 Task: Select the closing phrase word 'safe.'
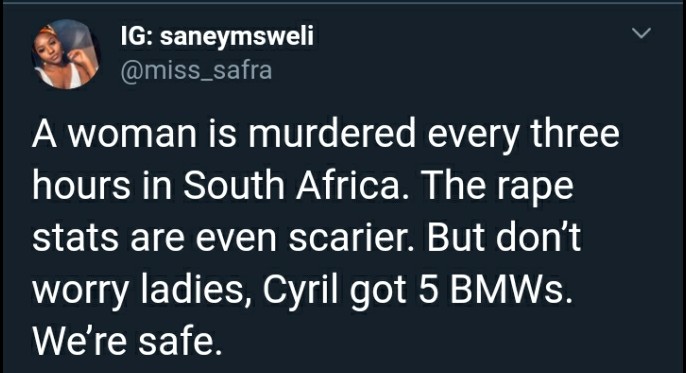180,342
